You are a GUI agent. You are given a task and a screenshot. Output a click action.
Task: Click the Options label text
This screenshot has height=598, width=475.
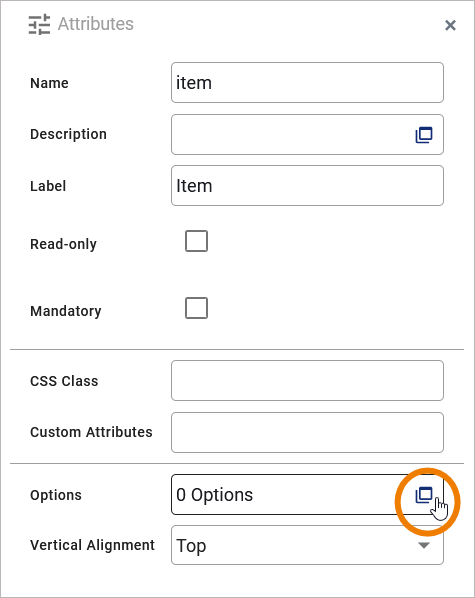56,495
